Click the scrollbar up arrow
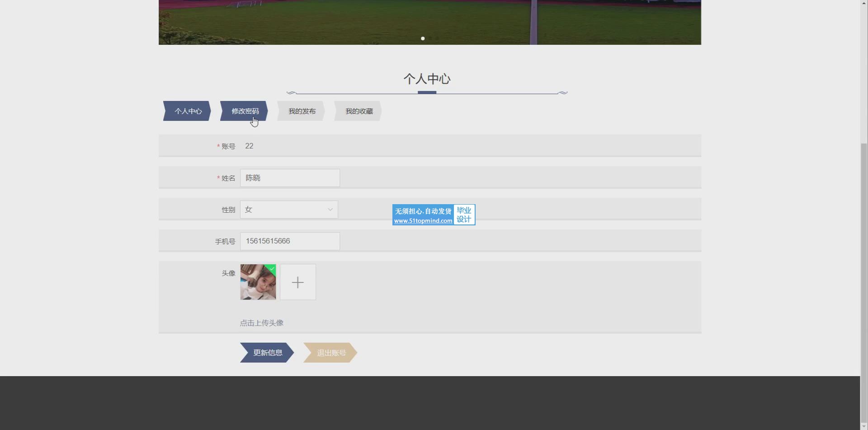868x430 pixels. pyautogui.click(x=864, y=3)
